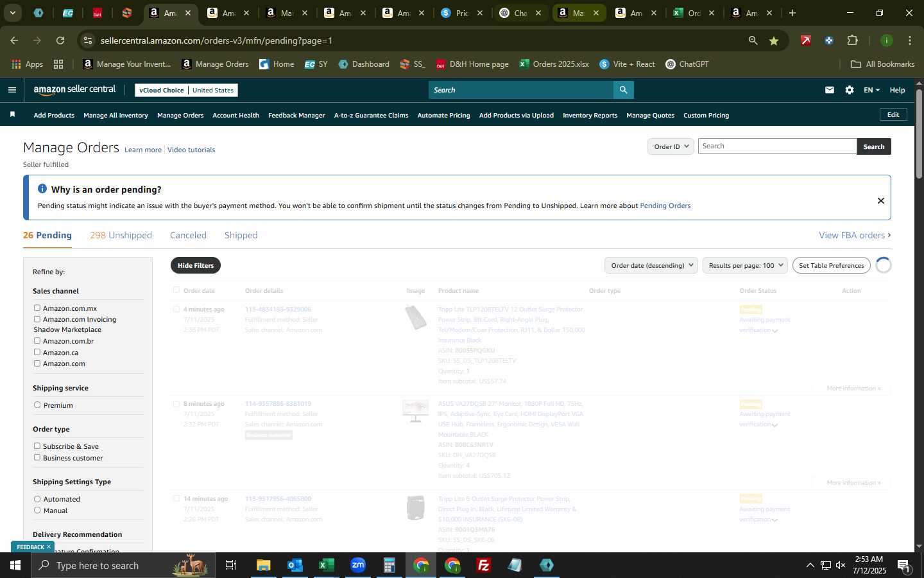The image size is (924, 578).
Task: Open Account Health menu item
Action: tap(235, 116)
